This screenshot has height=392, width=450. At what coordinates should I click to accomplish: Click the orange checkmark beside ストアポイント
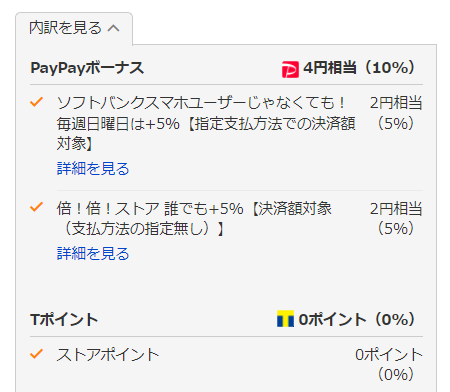click(x=36, y=354)
